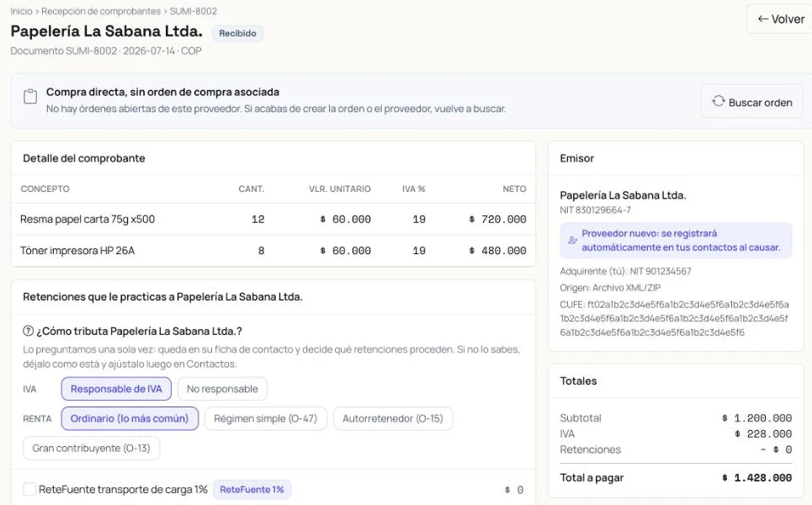Choose Ordinario (lo más común) regime

[130, 418]
